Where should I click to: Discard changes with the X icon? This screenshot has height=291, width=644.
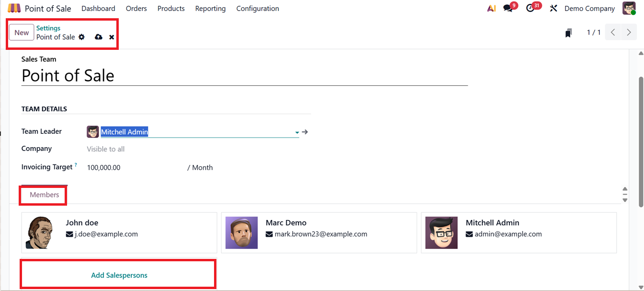point(112,37)
